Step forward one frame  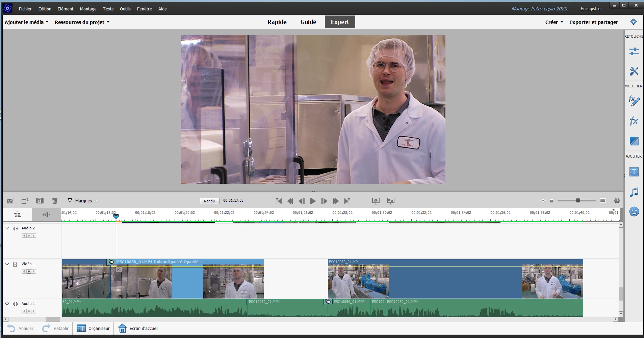point(324,201)
